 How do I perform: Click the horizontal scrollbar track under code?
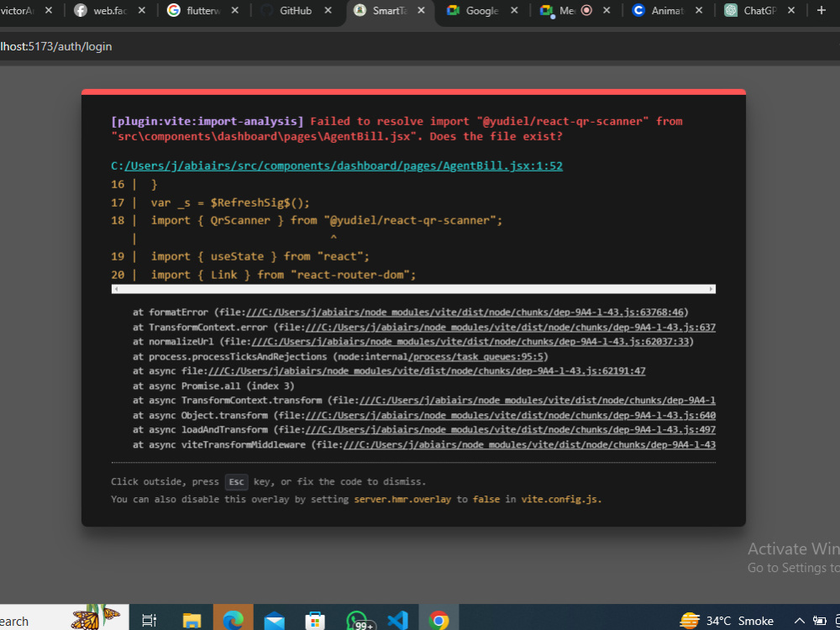pyautogui.click(x=413, y=289)
